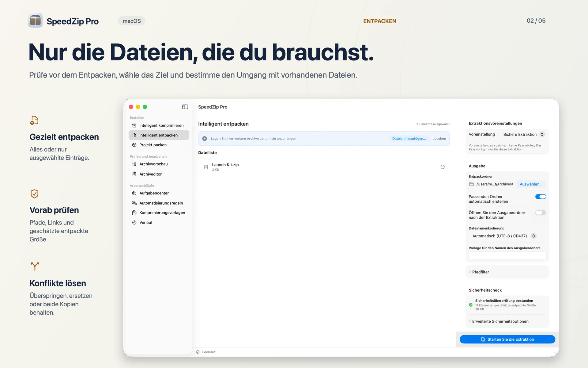Select the Launch Kit.zip file row

(x=324, y=167)
